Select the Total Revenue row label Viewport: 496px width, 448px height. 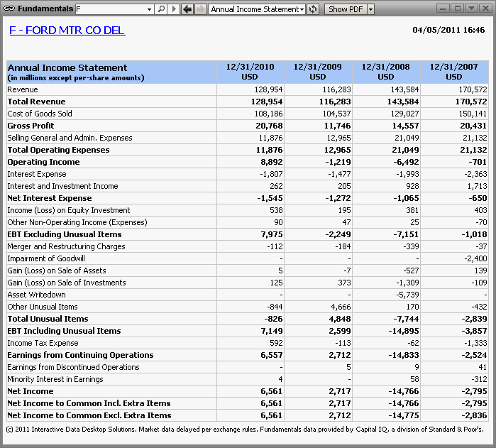(x=36, y=102)
